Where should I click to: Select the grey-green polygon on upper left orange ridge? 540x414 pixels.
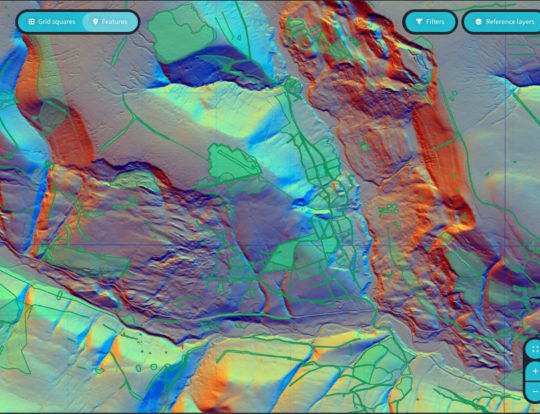click(53, 118)
